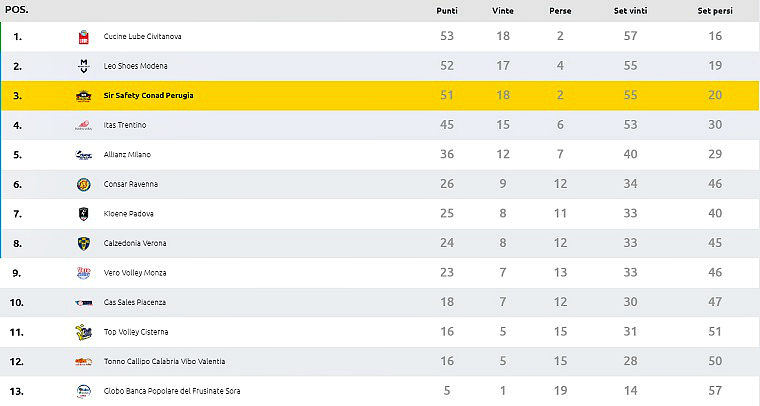Viewport: 760px width, 406px height.
Task: Click position number 13. for Sora
Action: pyautogui.click(x=16, y=391)
